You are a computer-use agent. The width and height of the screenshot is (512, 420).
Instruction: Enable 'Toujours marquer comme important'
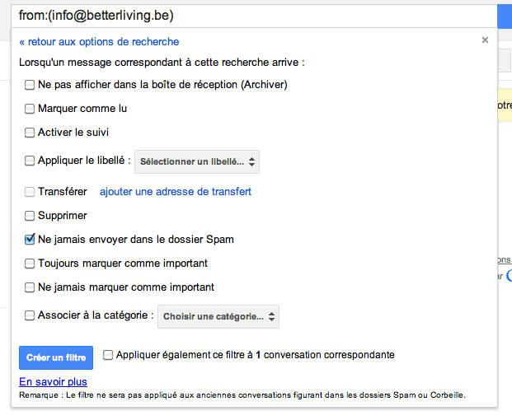(30, 264)
